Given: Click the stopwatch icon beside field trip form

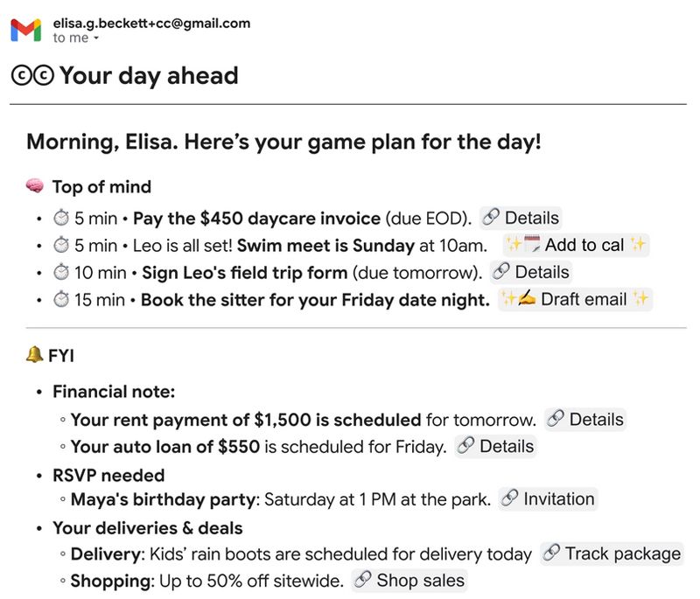Looking at the screenshot, I should (x=61, y=272).
